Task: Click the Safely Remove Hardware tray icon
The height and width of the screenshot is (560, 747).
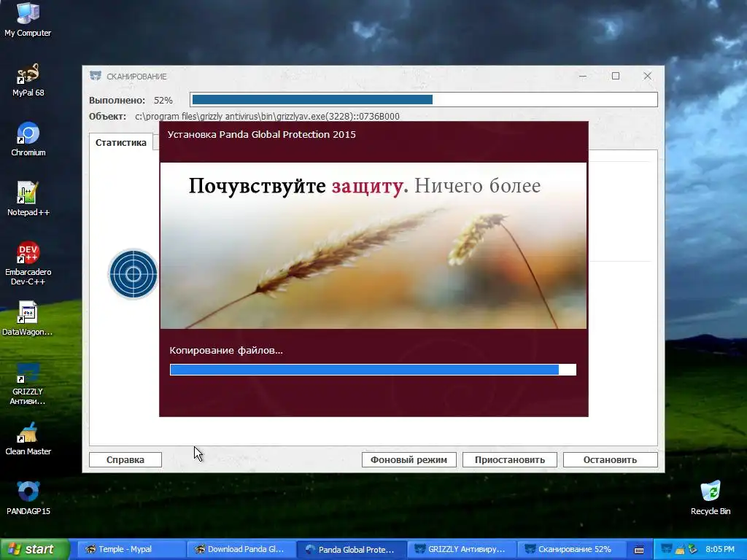Action: coord(693,549)
